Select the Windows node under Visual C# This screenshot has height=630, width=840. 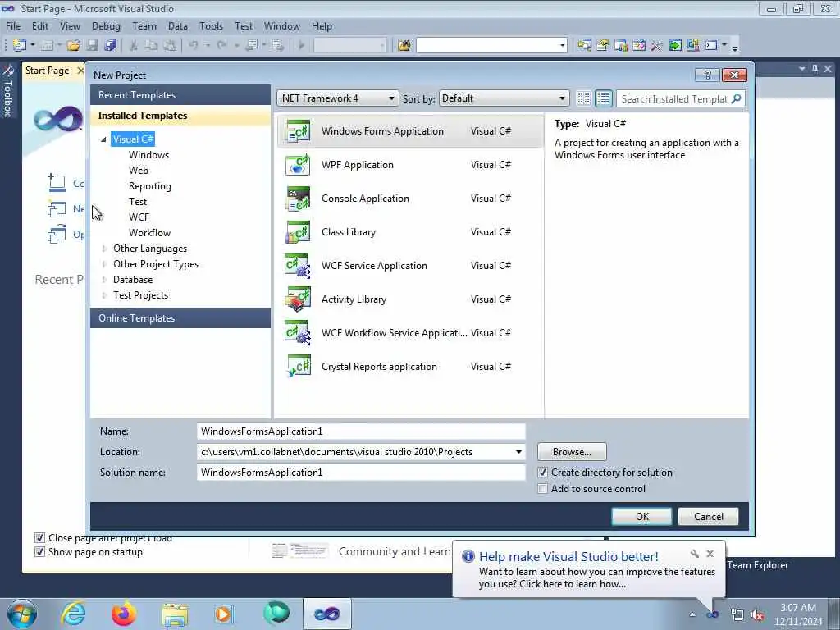point(149,155)
